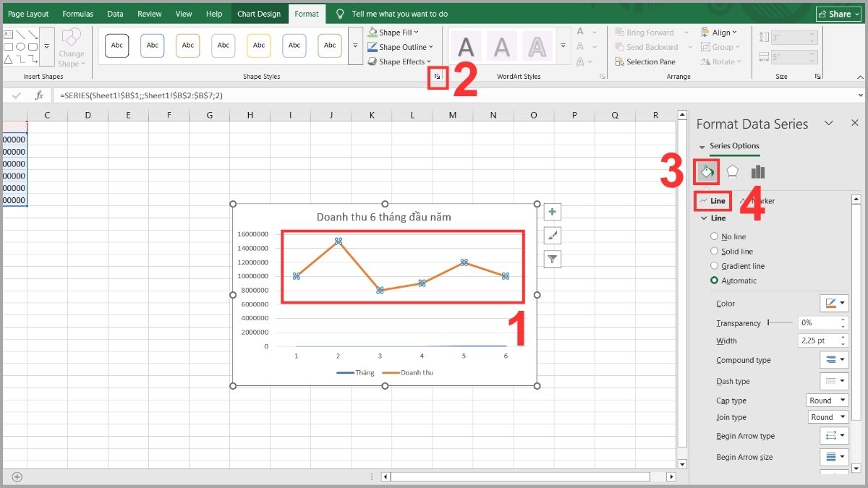The width and height of the screenshot is (868, 488).
Task: Open the Review ribbon tab
Action: 150,14
